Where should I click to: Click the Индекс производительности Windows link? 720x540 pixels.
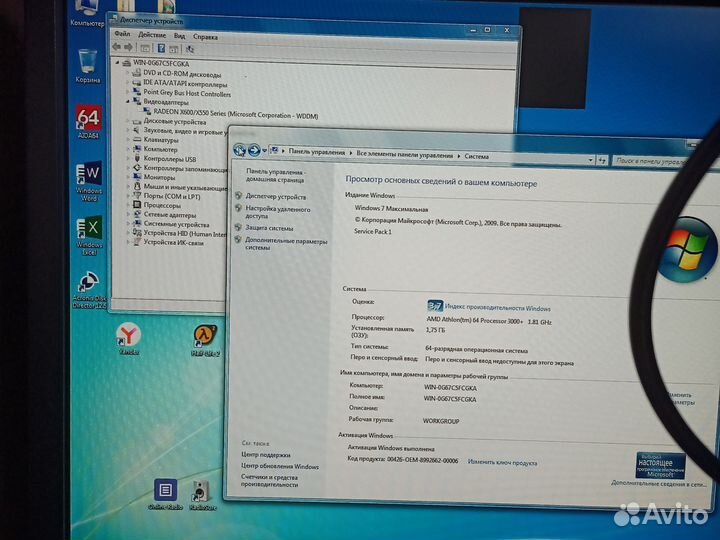click(497, 308)
